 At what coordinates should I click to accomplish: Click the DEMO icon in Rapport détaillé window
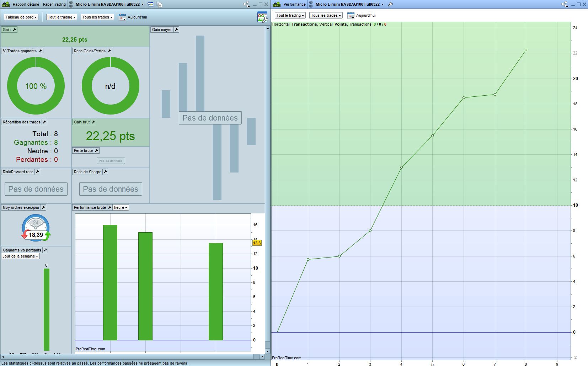click(6, 4)
